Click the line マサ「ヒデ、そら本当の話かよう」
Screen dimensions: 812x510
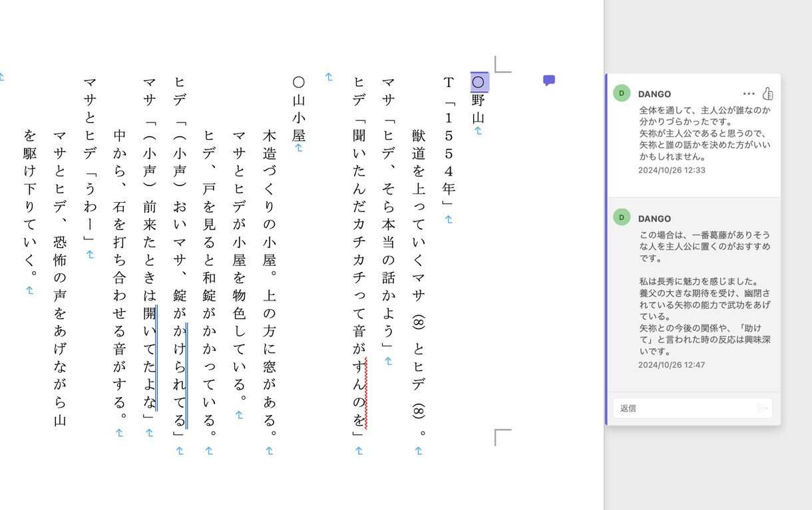point(389,212)
